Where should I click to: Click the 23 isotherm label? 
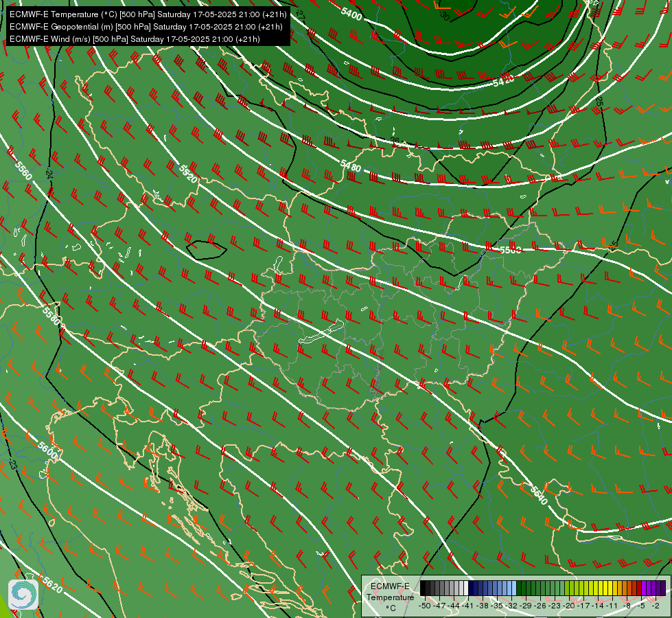(13, 465)
